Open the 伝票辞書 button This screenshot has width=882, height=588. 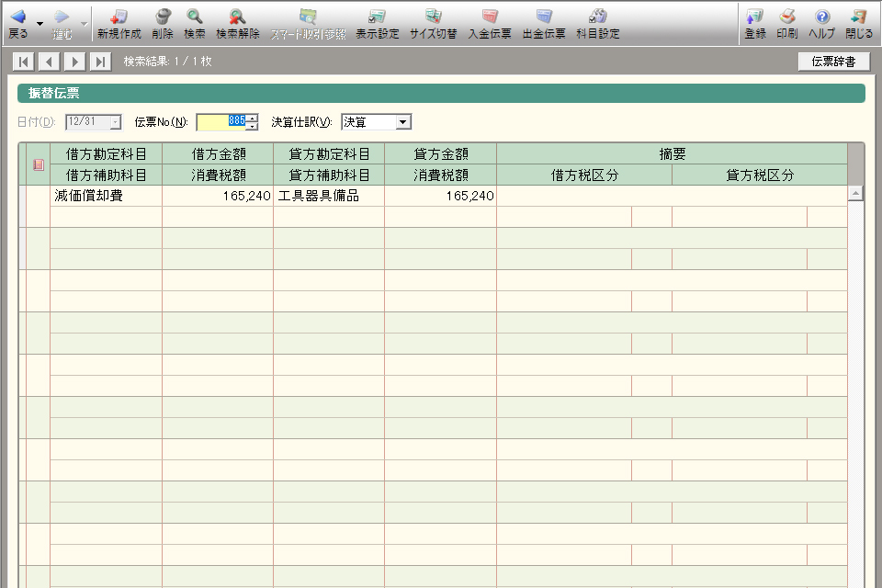833,62
